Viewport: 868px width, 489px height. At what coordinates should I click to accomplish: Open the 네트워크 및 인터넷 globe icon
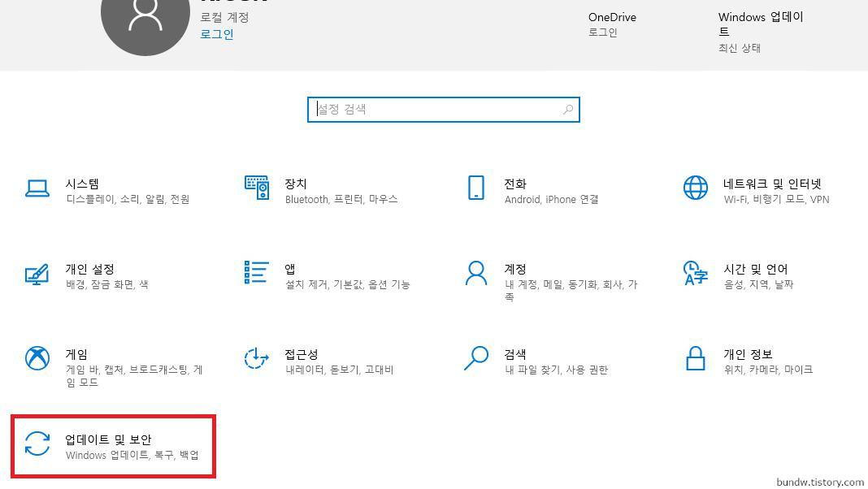(x=695, y=188)
